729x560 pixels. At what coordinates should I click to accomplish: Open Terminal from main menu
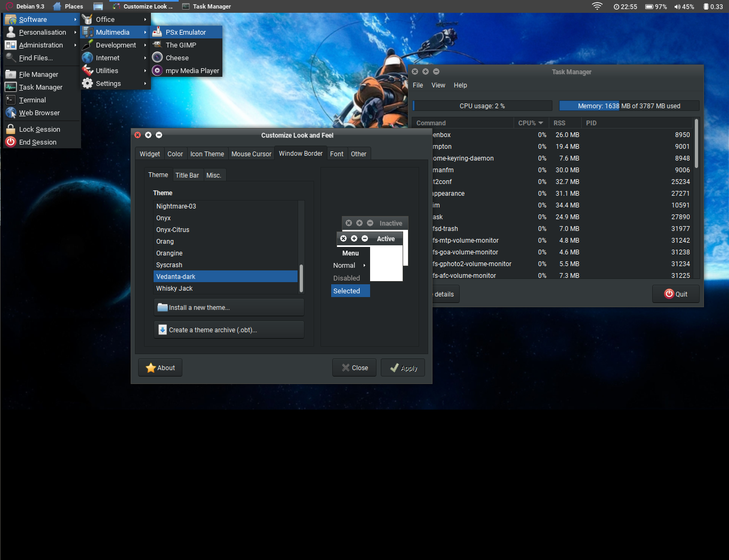(x=42, y=100)
